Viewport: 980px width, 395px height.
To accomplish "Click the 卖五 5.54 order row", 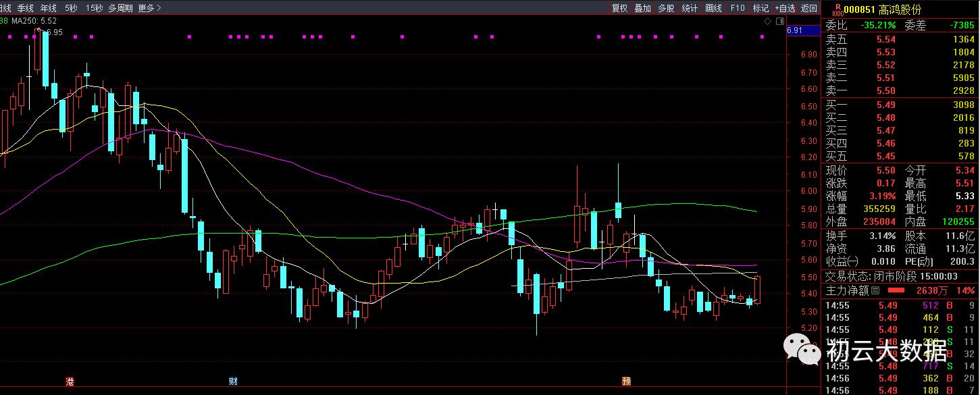I will [x=900, y=40].
